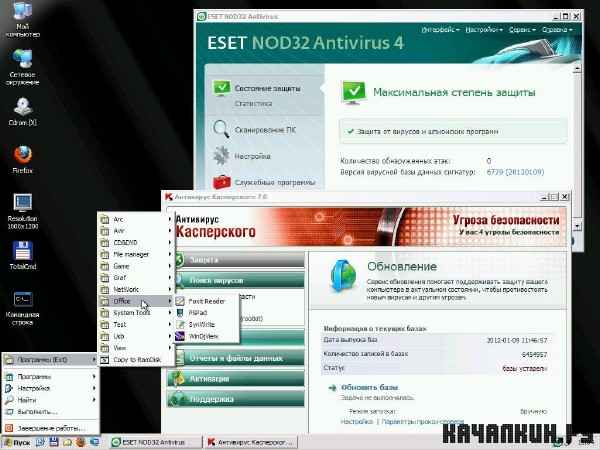Click Поиск вирусов section in Kaspersky
Viewport: 600px width, 450px height.
pyautogui.click(x=240, y=280)
